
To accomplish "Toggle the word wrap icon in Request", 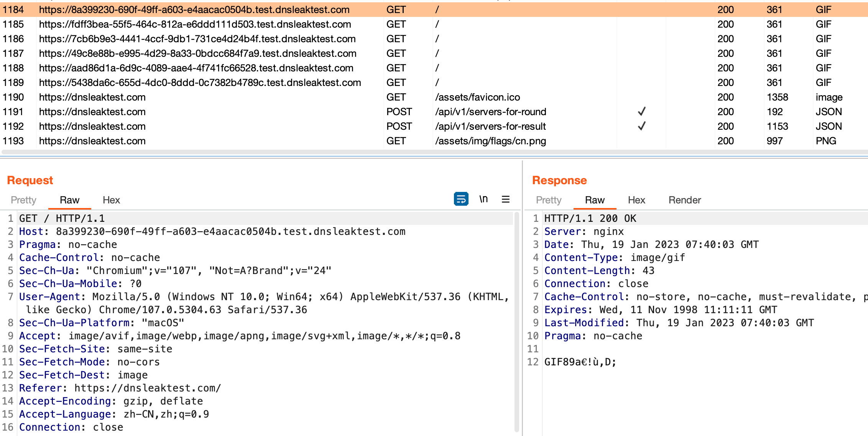I will click(x=461, y=199).
